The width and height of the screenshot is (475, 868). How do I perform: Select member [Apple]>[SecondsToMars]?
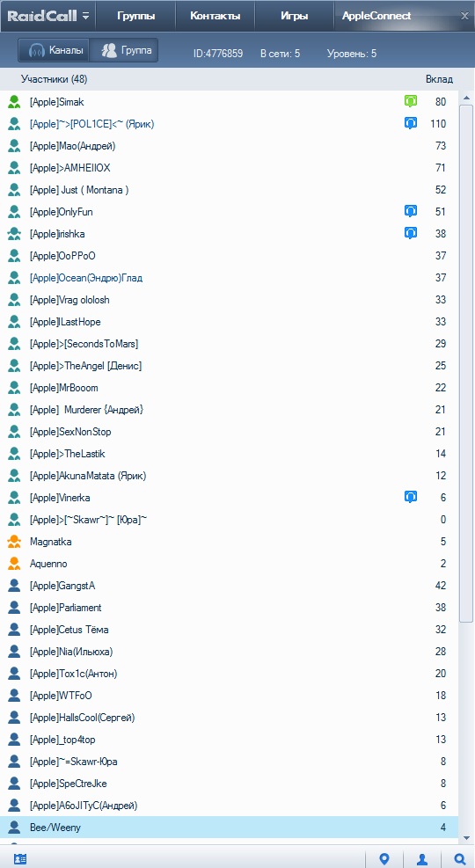(230, 344)
